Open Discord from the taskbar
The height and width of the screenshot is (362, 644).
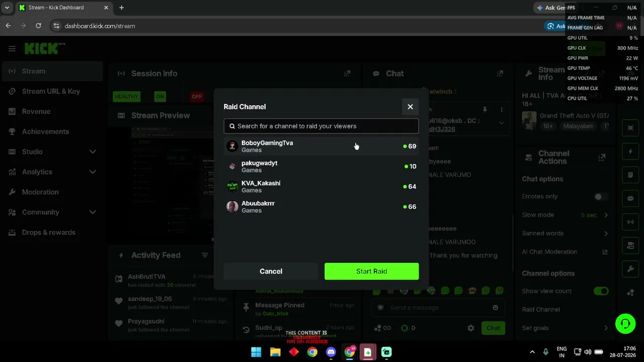[331, 352]
